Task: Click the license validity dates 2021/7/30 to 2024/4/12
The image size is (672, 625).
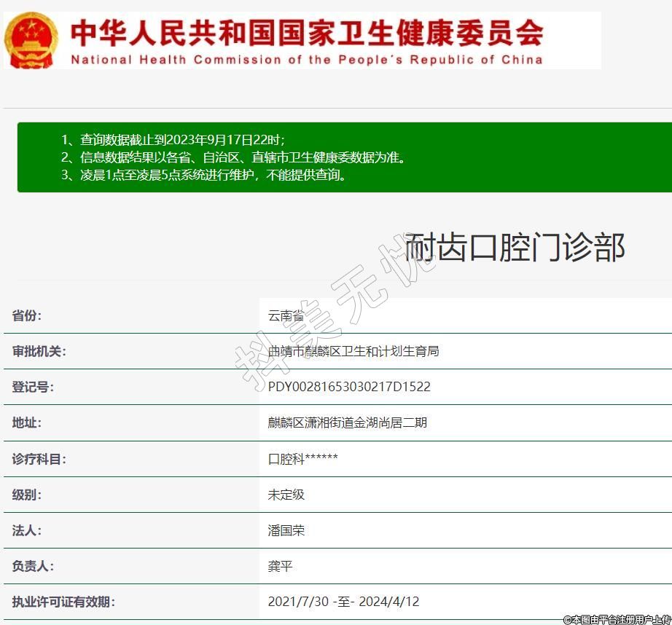Action: (x=343, y=602)
